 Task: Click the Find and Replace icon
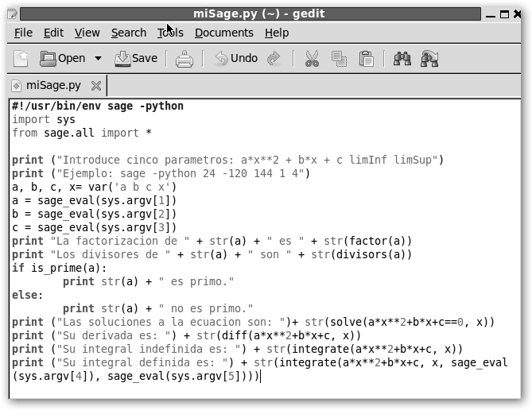[x=430, y=58]
